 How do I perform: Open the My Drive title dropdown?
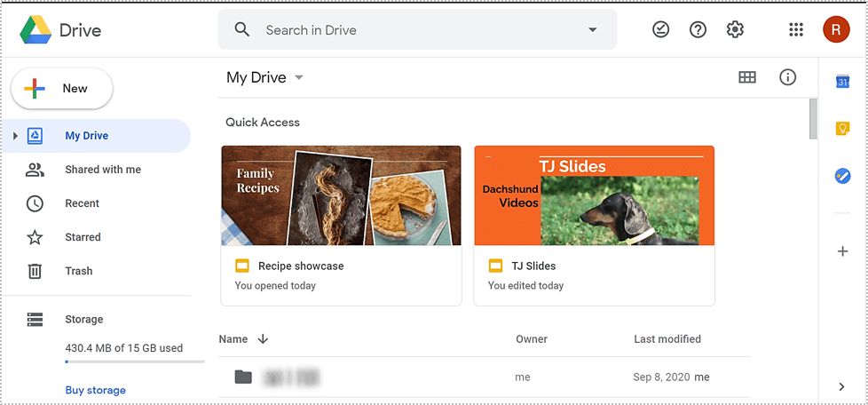click(299, 77)
